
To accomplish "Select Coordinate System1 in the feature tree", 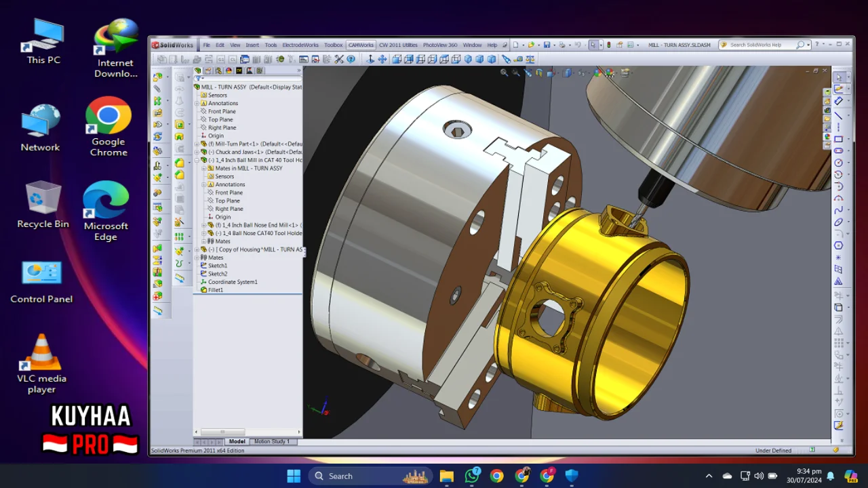I will 233,282.
